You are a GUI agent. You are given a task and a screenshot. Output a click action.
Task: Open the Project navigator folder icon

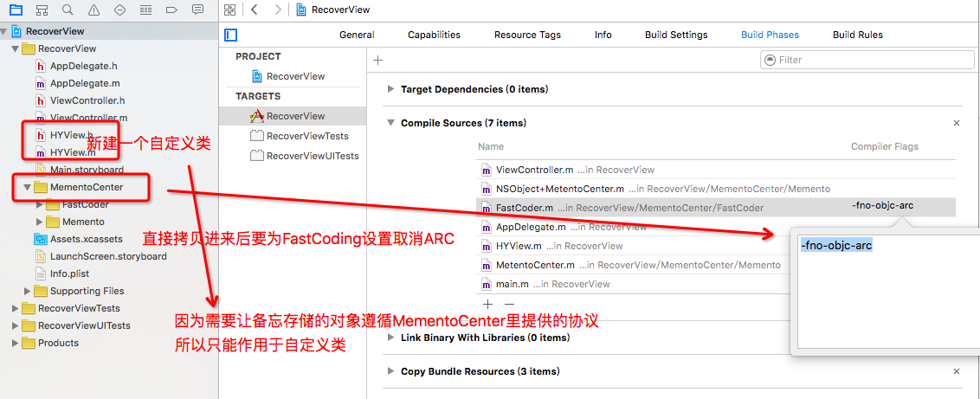pyautogui.click(x=16, y=10)
